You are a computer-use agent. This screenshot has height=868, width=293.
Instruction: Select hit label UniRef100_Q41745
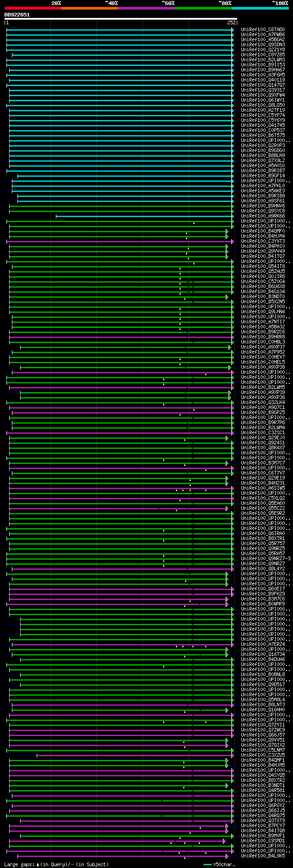coord(263,126)
